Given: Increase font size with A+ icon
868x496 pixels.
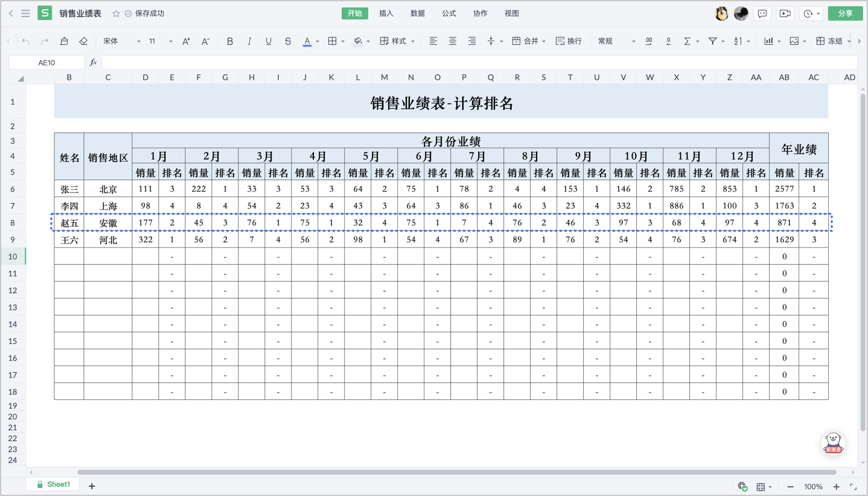Looking at the screenshot, I should tap(187, 41).
